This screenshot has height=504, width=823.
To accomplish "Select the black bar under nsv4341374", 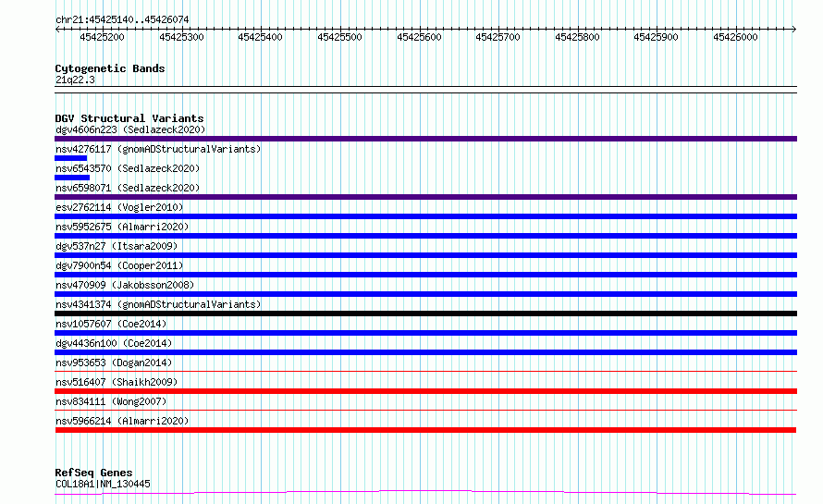I will click(425, 313).
